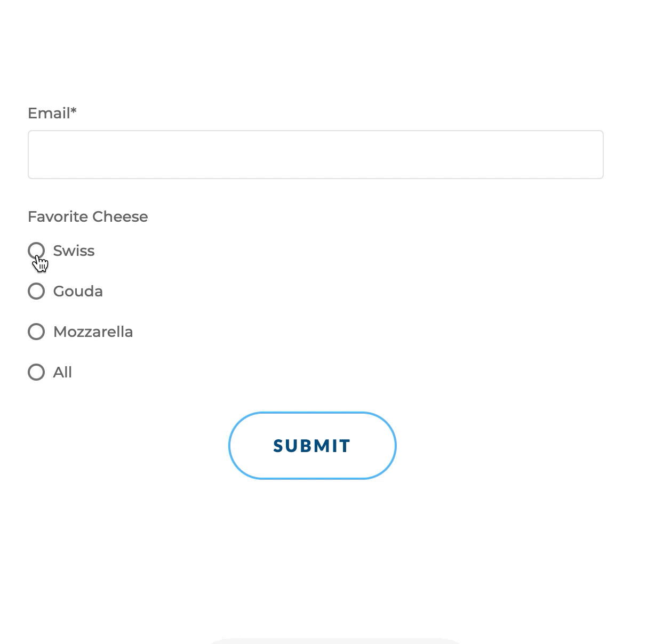Viewport: 671px width, 644px height.
Task: Click the Swiss label text
Action: 74,251
